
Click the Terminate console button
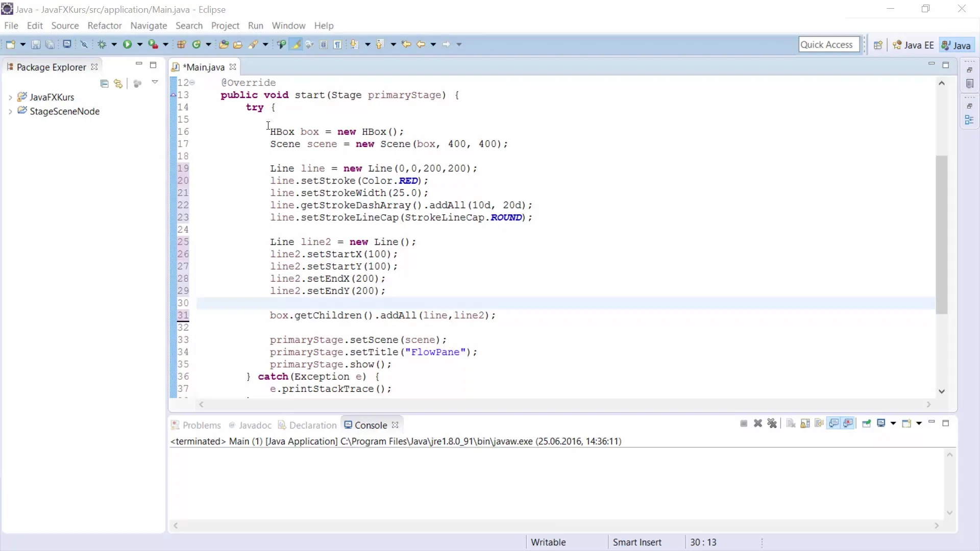pos(744,423)
